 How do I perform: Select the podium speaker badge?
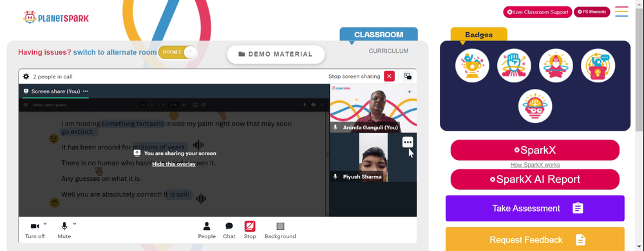(598, 66)
